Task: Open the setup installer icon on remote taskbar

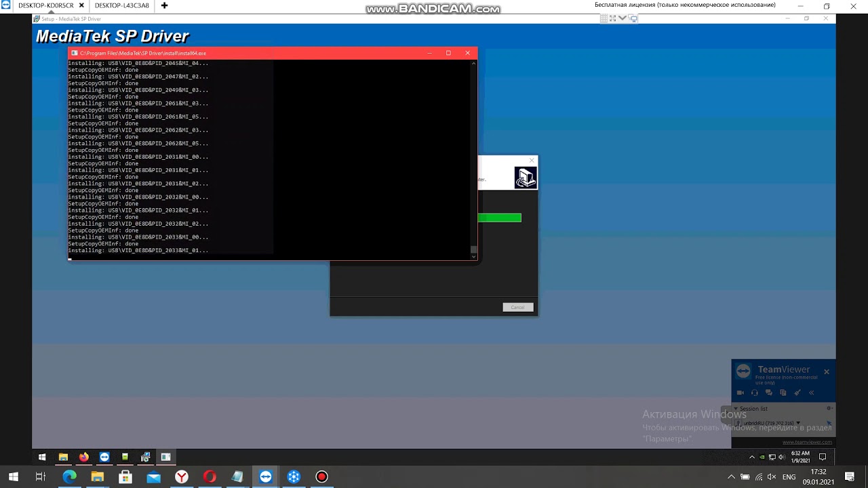Action: (145, 457)
